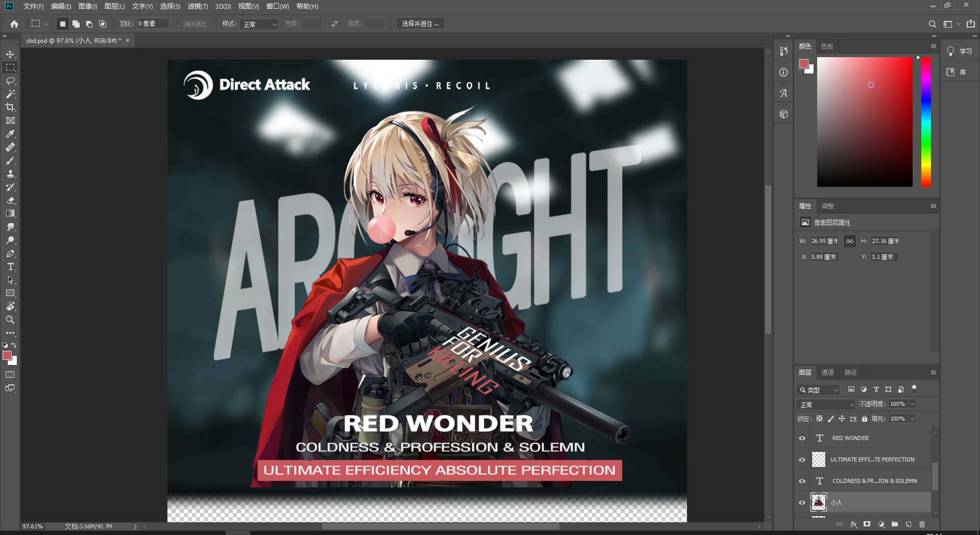Toggle link width and height
This screenshot has width=980, height=535.
tap(849, 241)
